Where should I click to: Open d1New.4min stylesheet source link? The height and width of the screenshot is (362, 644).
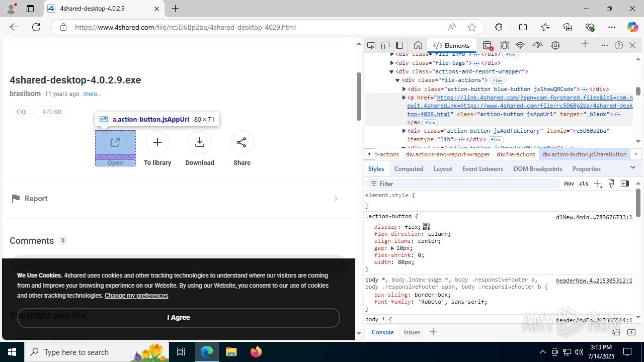coord(594,217)
